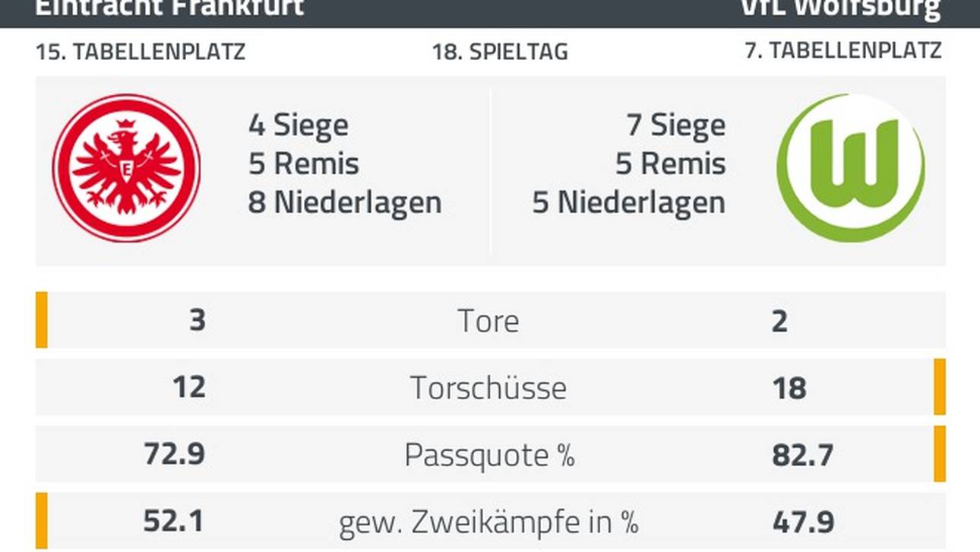This screenshot has width=980, height=552.
Task: Click the Tore statistic row label
Action: pos(488,321)
